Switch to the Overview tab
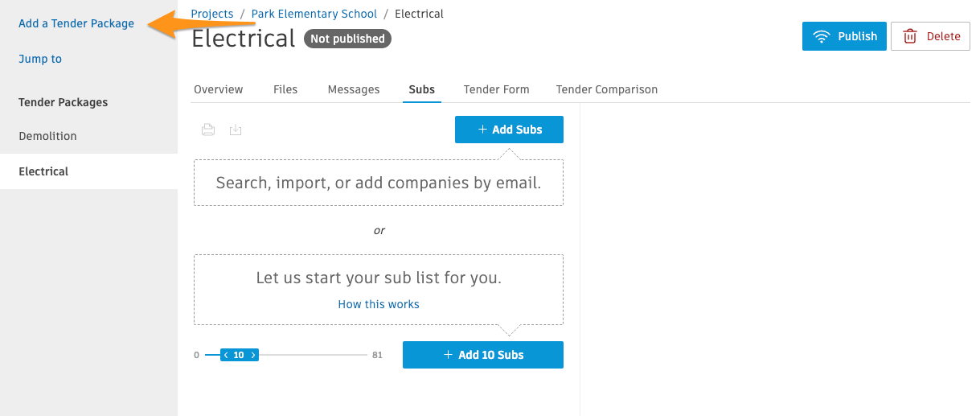 tap(219, 89)
